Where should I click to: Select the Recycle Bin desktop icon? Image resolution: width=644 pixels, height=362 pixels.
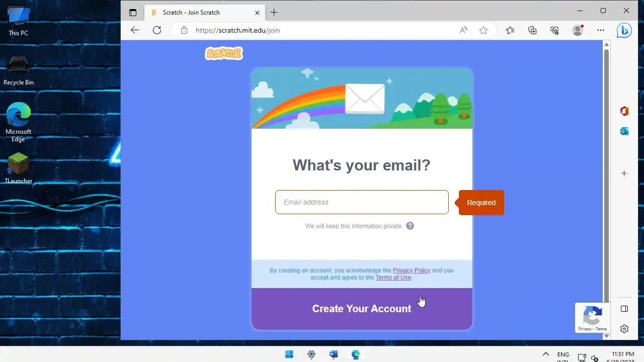(x=18, y=71)
